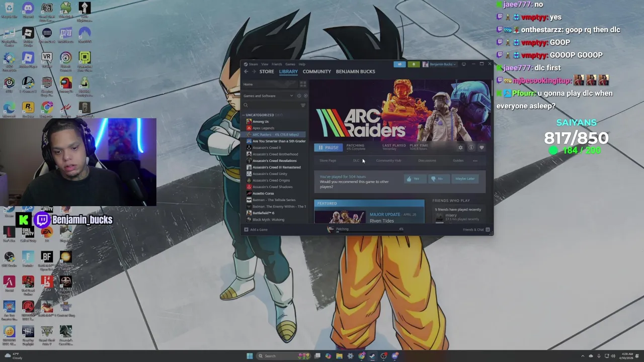
Task: Open Windows Start button
Action: tap(250, 356)
